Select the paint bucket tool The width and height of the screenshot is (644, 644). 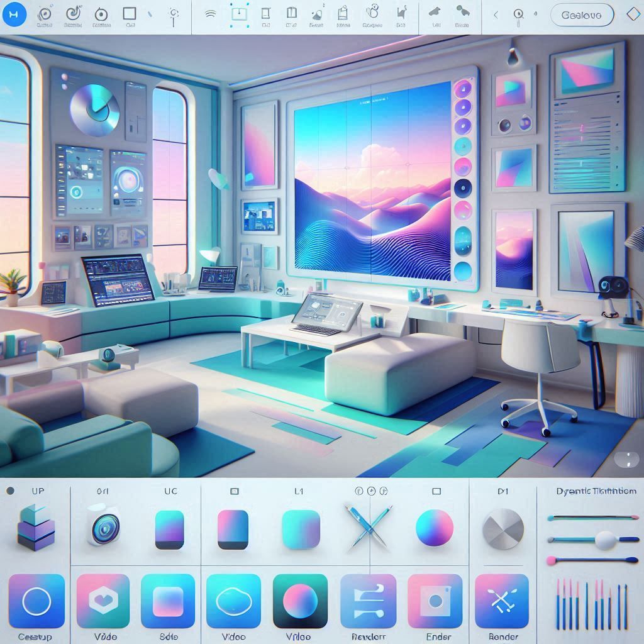[317, 15]
